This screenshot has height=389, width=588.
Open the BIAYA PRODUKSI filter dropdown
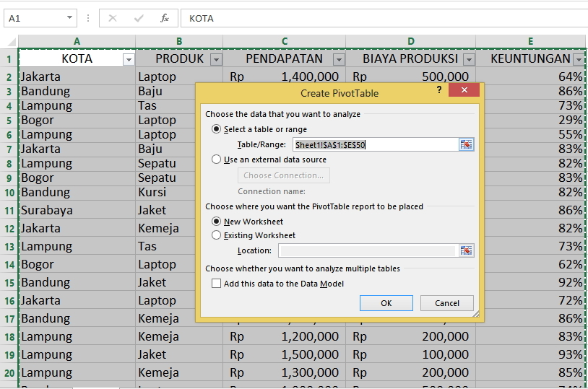pyautogui.click(x=469, y=60)
